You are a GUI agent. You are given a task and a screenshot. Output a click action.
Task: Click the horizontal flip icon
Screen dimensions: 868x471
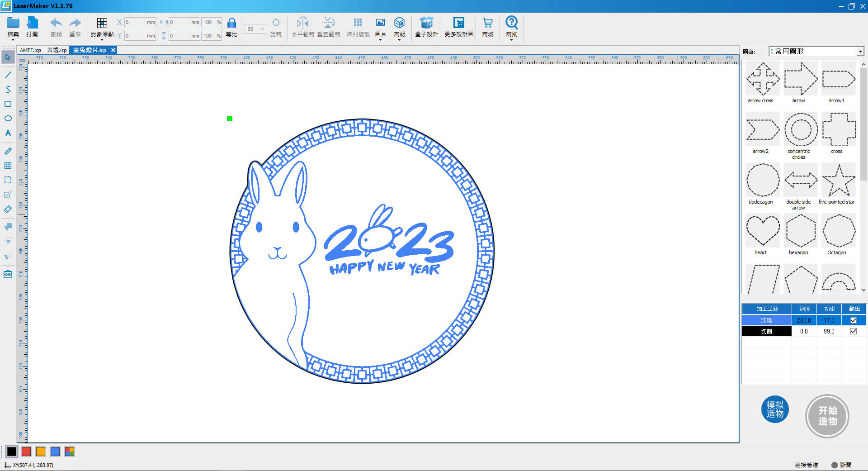tap(302, 23)
